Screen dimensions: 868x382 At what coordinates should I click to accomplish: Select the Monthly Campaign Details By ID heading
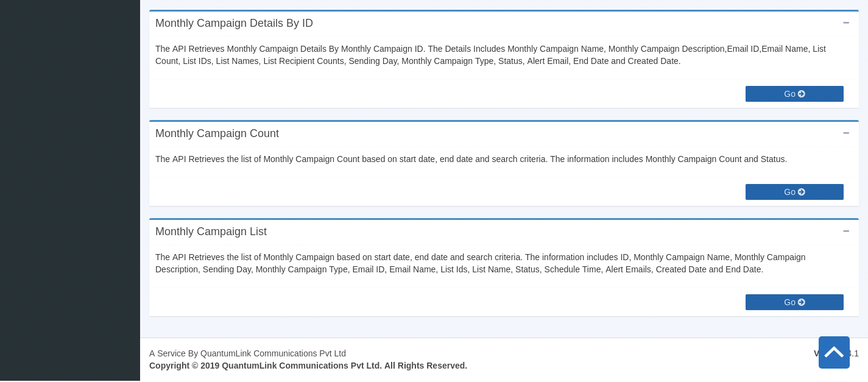[x=234, y=23]
